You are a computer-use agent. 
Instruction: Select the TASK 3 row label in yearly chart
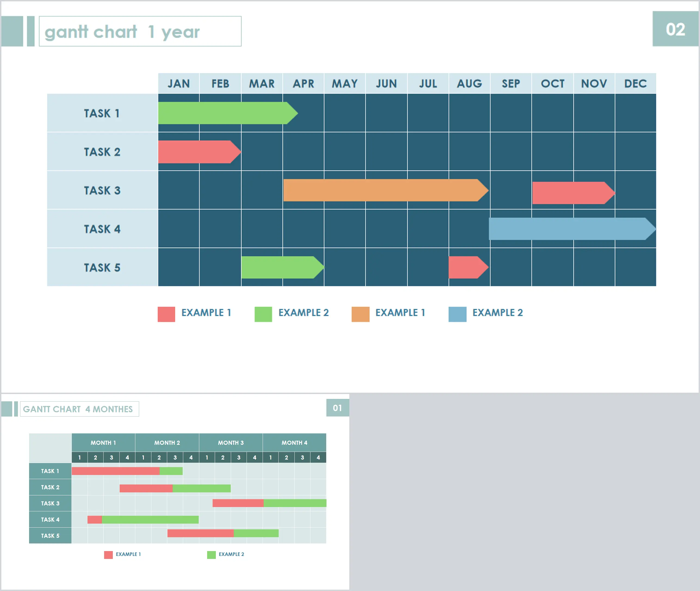pyautogui.click(x=102, y=190)
